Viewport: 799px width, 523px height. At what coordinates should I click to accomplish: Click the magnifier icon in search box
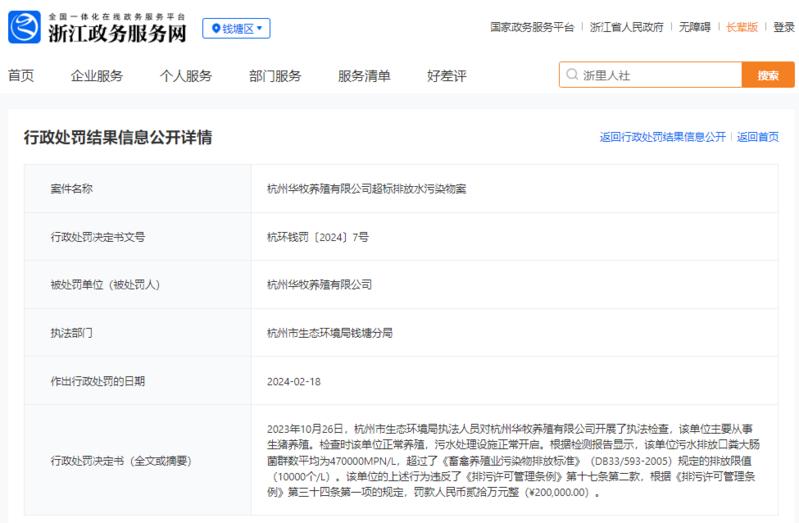click(572, 75)
